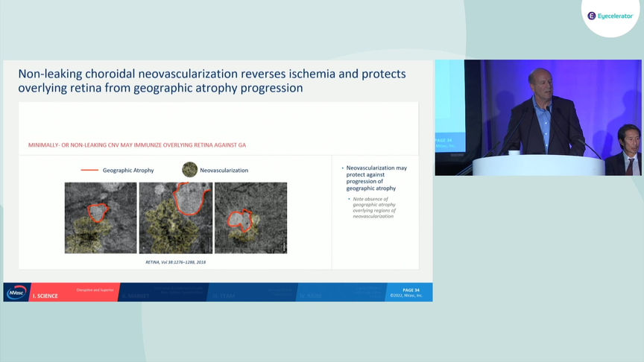
Task: Click the red Geographic Atrophy legend line
Action: pyautogui.click(x=89, y=170)
